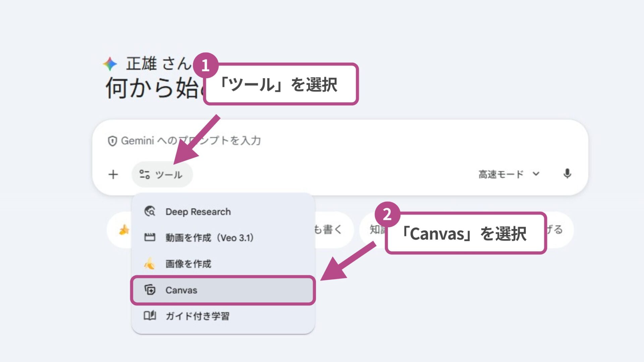Select the Deep Research tool icon
Viewport: 644px width, 362px height.
point(150,212)
